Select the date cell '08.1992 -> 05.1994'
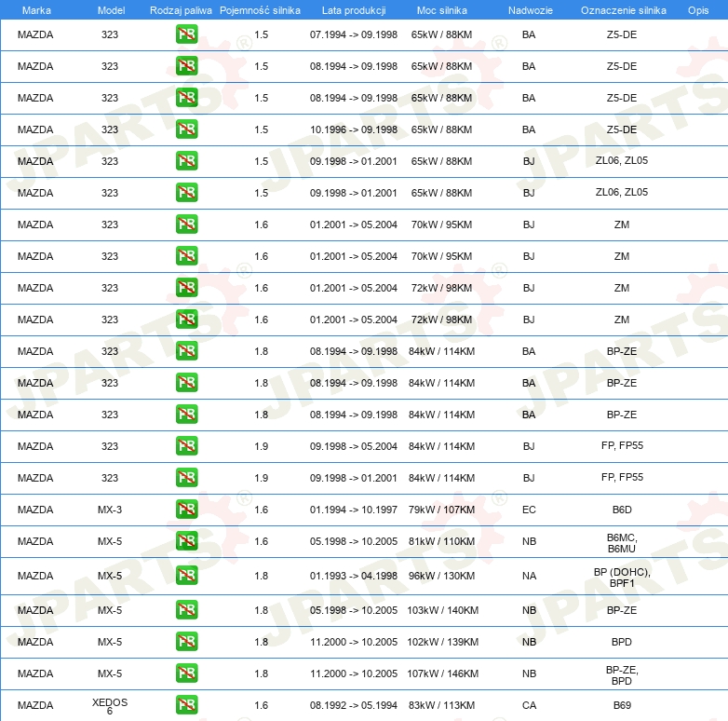The image size is (728, 721). point(354,705)
